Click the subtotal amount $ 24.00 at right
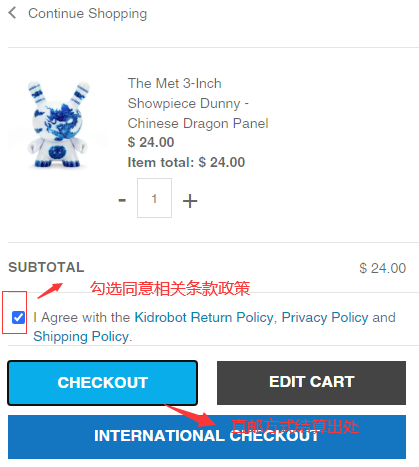The width and height of the screenshot is (419, 467). tap(383, 268)
